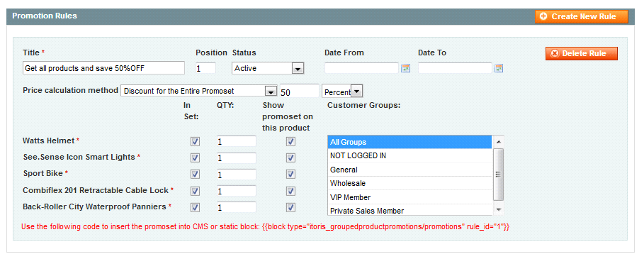Toggle In Set checkbox for Watts Helmet
Image resolution: width=644 pixels, height=259 pixels.
195,141
